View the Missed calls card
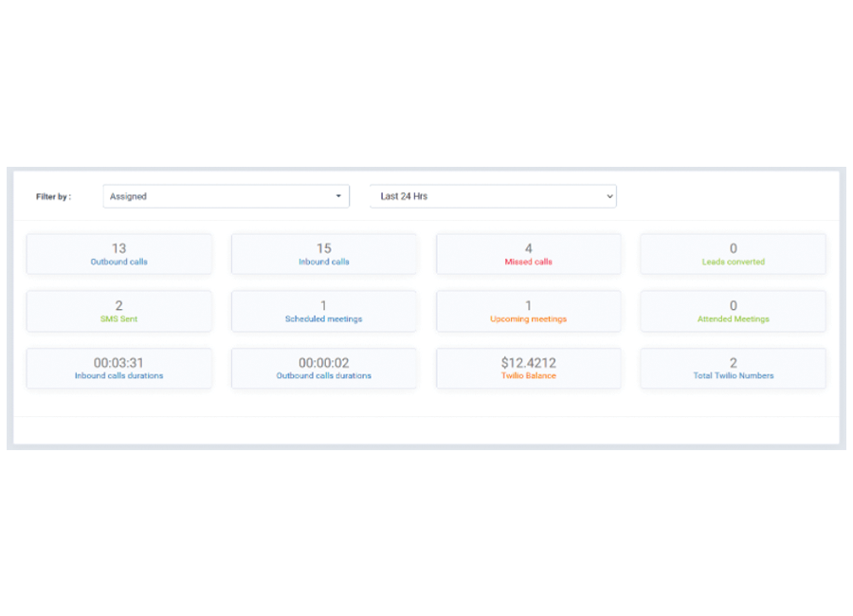 pos(528,254)
